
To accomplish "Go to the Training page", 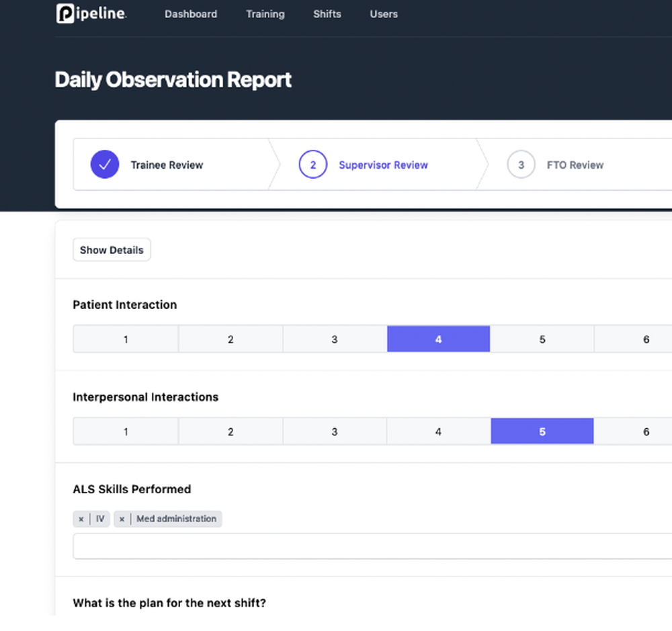I will pos(265,13).
